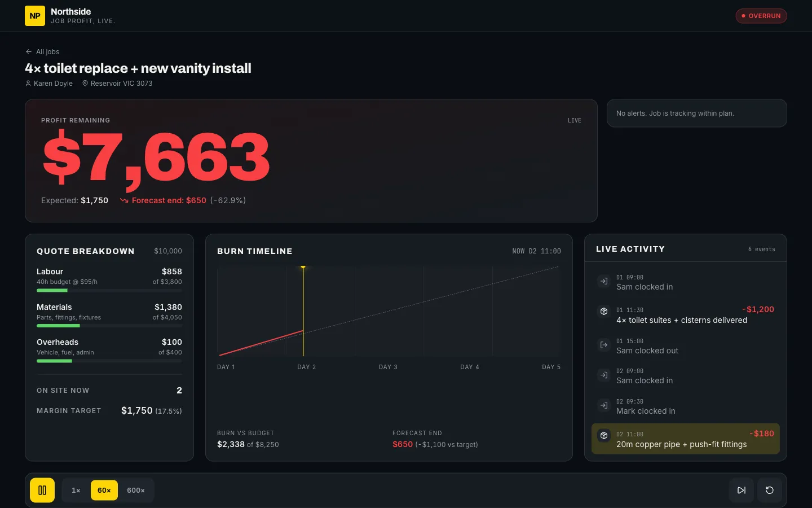The height and width of the screenshot is (508, 812).
Task: Click 'NOW D2 11:00' timeline label
Action: click(537, 251)
